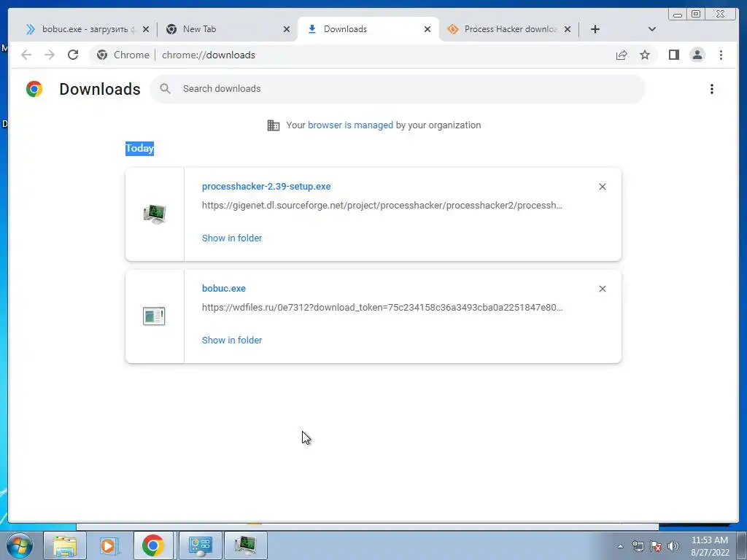The height and width of the screenshot is (560, 747).
Task: Show hidden system tray icons
Action: 620,546
